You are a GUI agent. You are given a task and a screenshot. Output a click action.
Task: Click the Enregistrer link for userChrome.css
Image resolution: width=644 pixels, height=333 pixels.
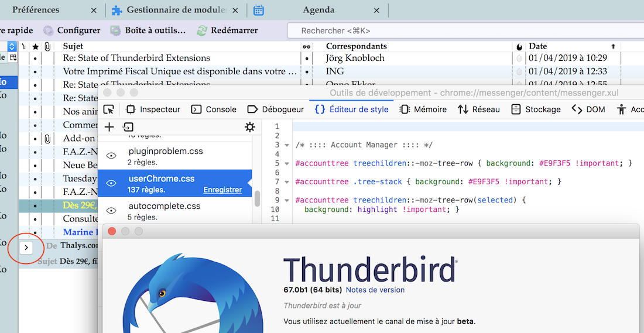[222, 190]
